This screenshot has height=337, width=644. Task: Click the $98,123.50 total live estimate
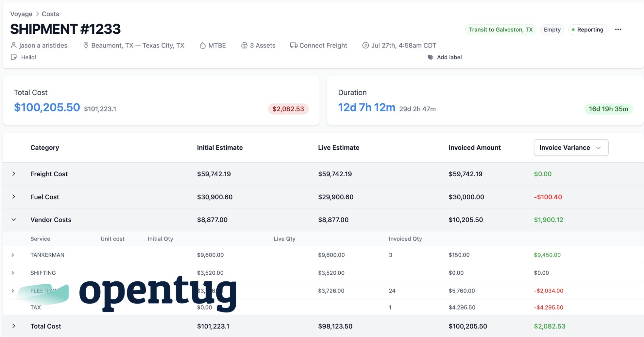(x=335, y=326)
